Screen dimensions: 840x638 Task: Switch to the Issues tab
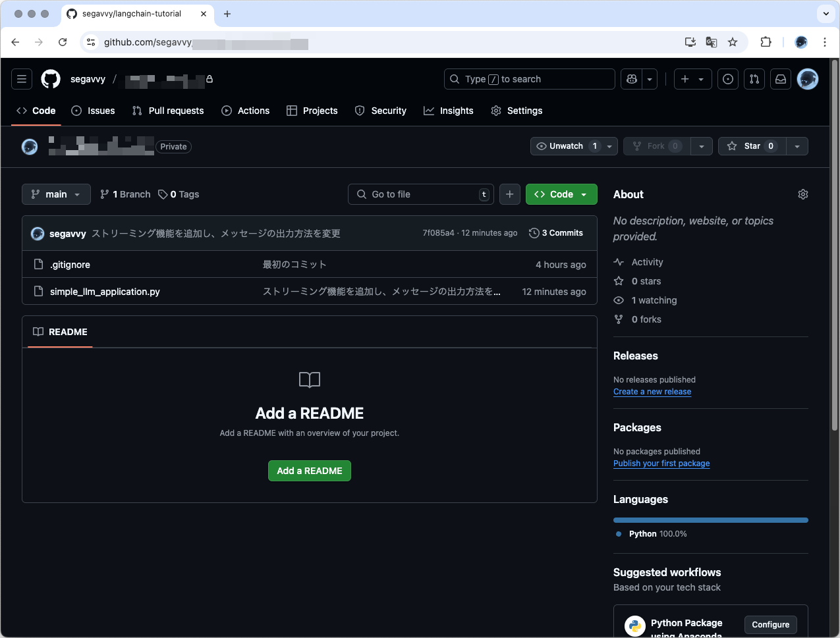point(93,111)
